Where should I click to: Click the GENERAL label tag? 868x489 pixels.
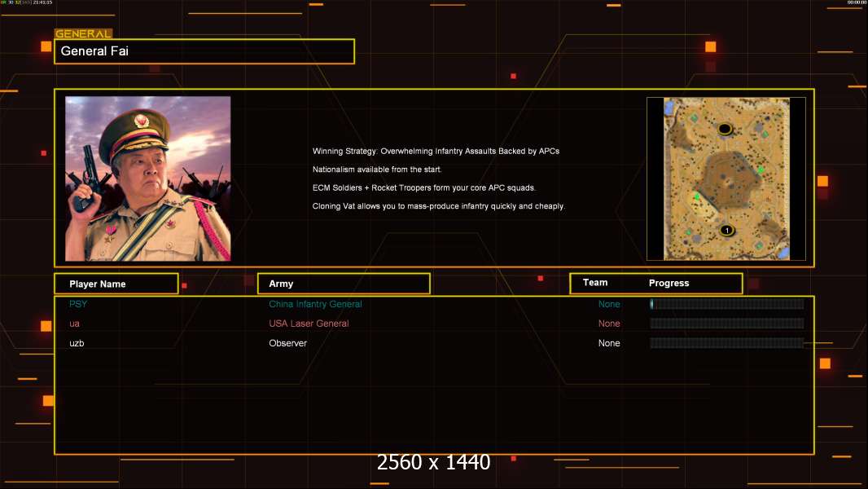click(83, 33)
